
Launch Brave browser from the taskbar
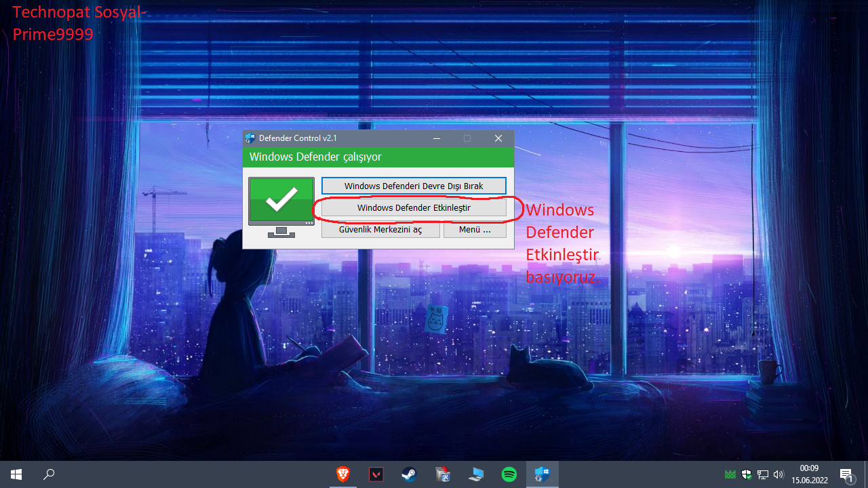(342, 474)
